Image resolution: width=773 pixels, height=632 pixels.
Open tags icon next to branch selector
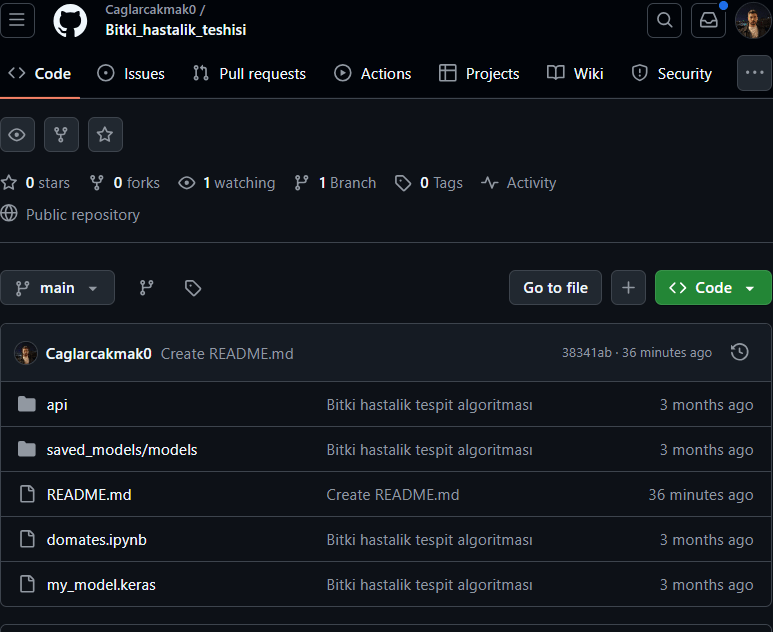point(193,288)
